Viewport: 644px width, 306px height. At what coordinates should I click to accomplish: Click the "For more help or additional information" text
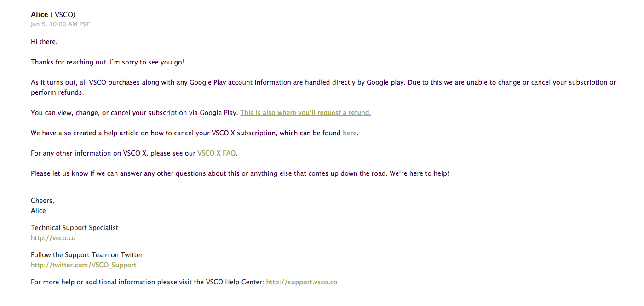(x=148, y=282)
